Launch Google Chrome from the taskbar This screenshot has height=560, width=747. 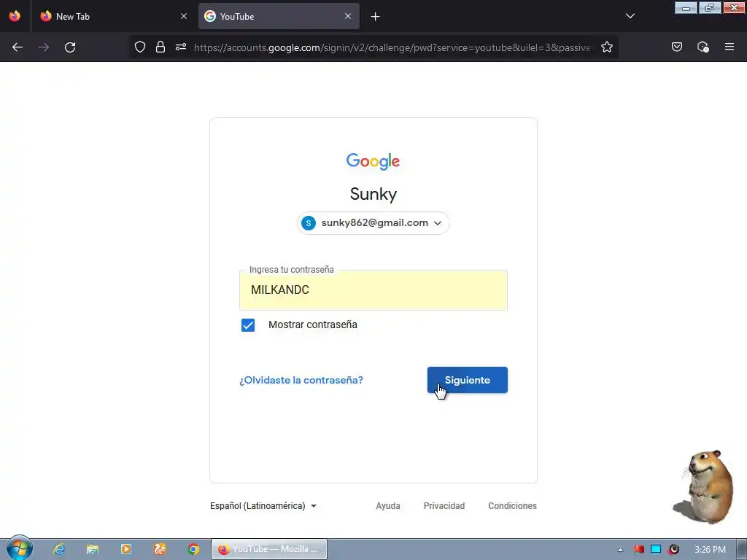pos(193,549)
